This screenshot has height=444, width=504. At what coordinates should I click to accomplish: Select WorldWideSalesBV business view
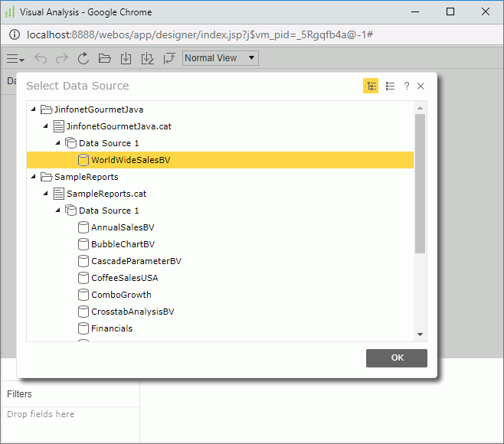point(220,160)
